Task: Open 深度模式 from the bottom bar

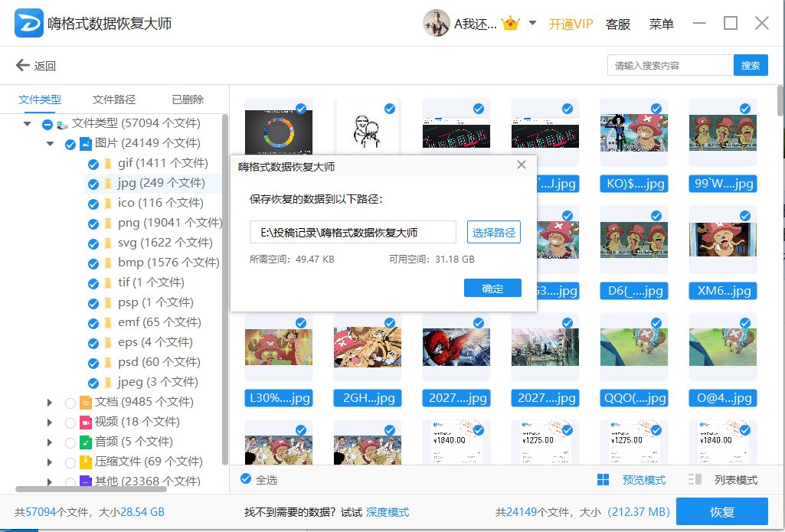Action: tap(387, 513)
